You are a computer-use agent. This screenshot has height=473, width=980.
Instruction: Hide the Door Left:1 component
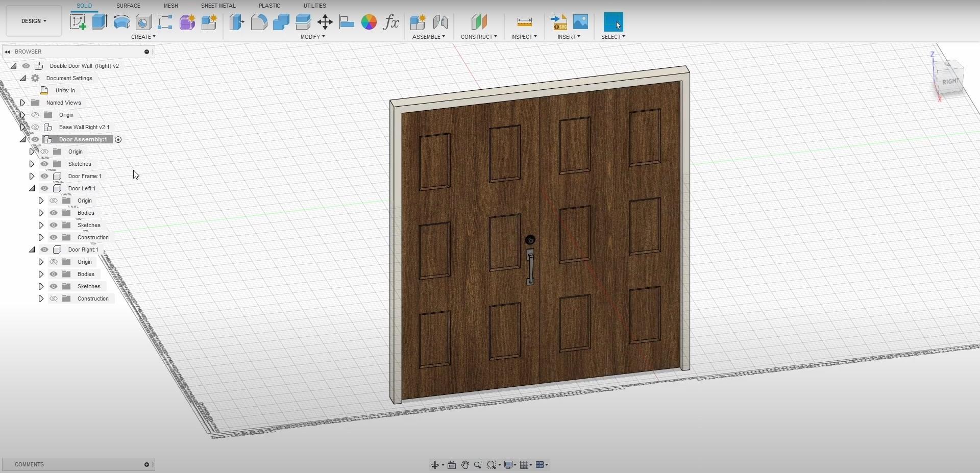pyautogui.click(x=44, y=188)
